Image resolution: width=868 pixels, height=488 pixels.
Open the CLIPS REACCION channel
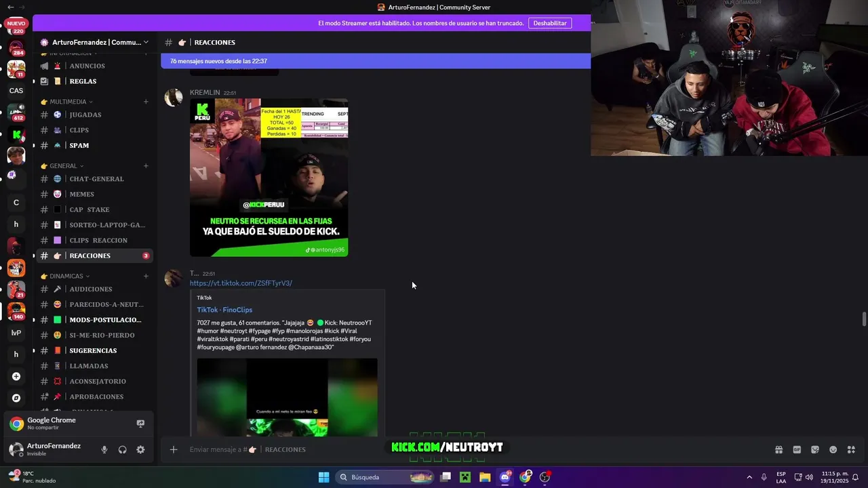coord(95,240)
